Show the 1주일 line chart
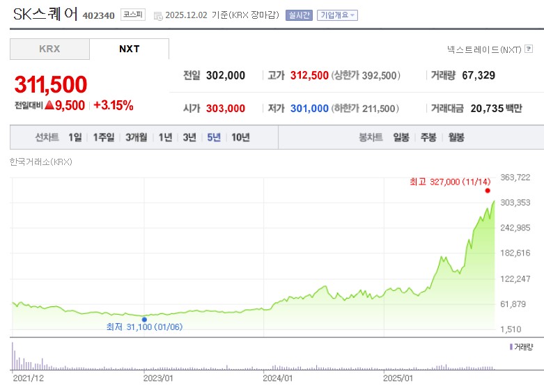The height and width of the screenshot is (392, 544). coord(103,137)
